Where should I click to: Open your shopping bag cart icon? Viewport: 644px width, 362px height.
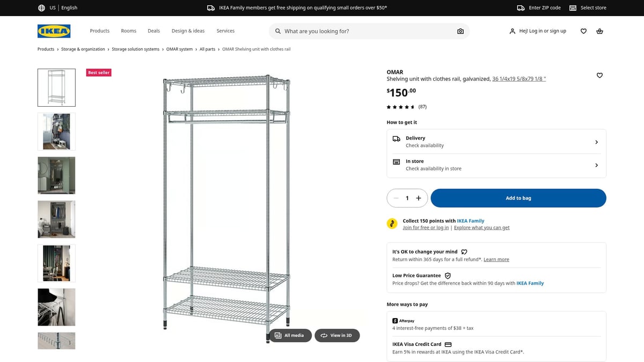tap(599, 31)
